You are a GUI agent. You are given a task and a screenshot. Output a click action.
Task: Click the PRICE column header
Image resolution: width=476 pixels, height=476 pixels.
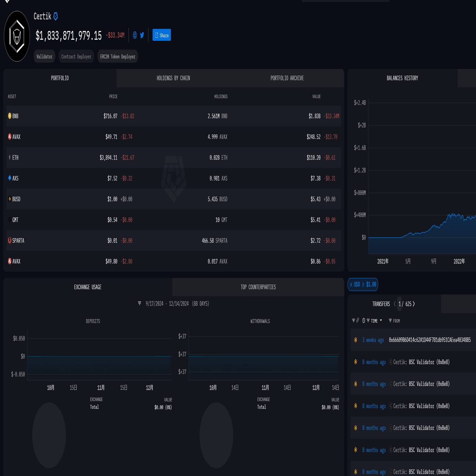113,96
